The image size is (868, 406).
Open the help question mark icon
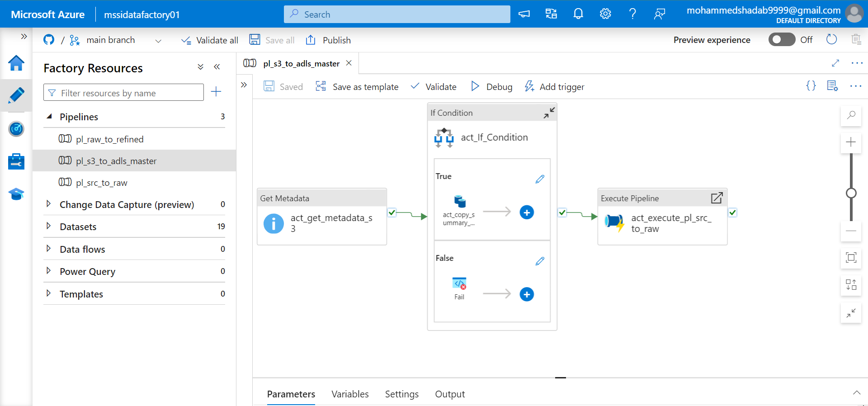632,14
